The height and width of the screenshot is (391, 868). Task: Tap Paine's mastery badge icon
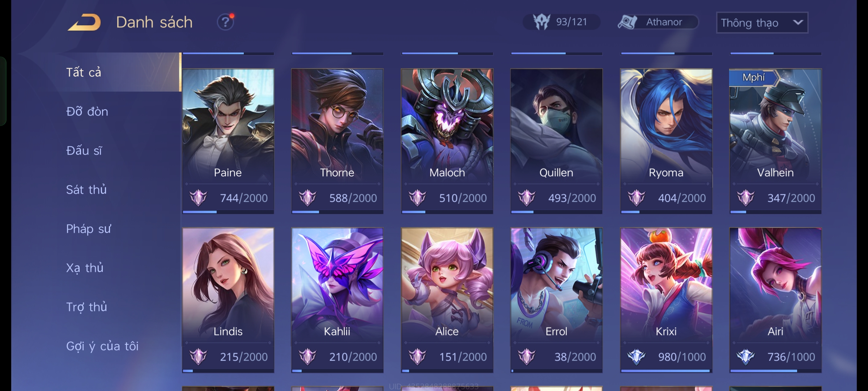click(198, 198)
